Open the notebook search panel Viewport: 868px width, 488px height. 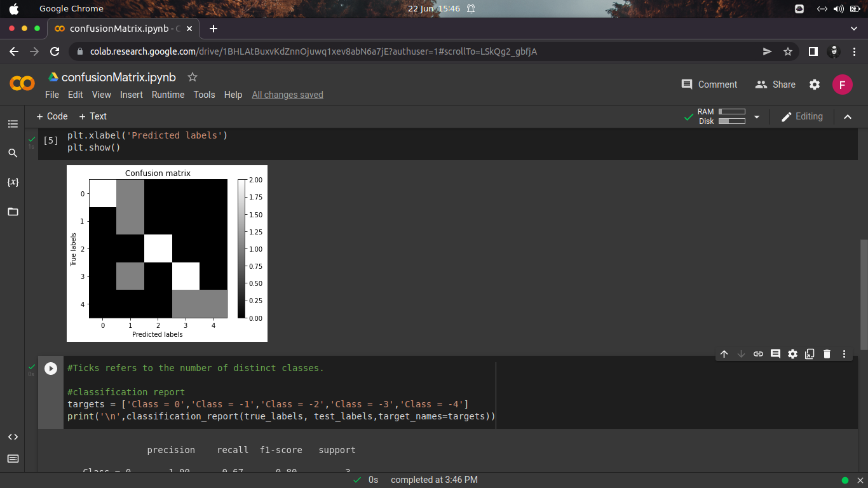[x=13, y=152]
